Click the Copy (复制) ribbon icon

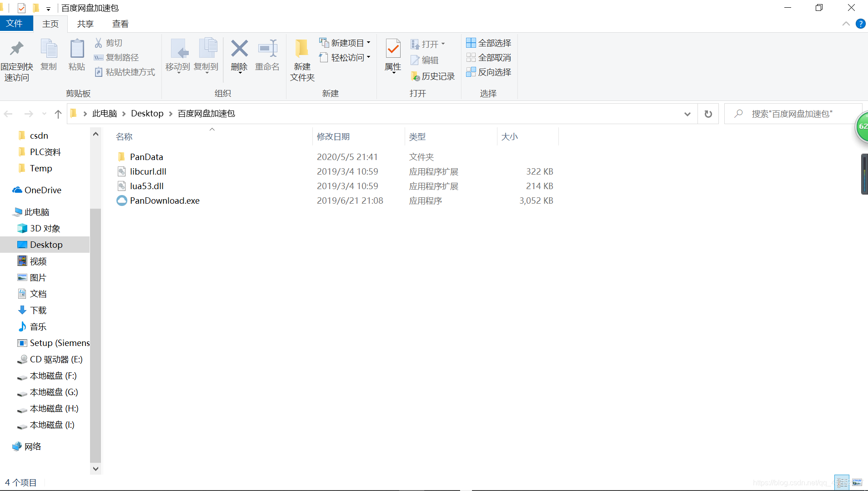(x=49, y=49)
